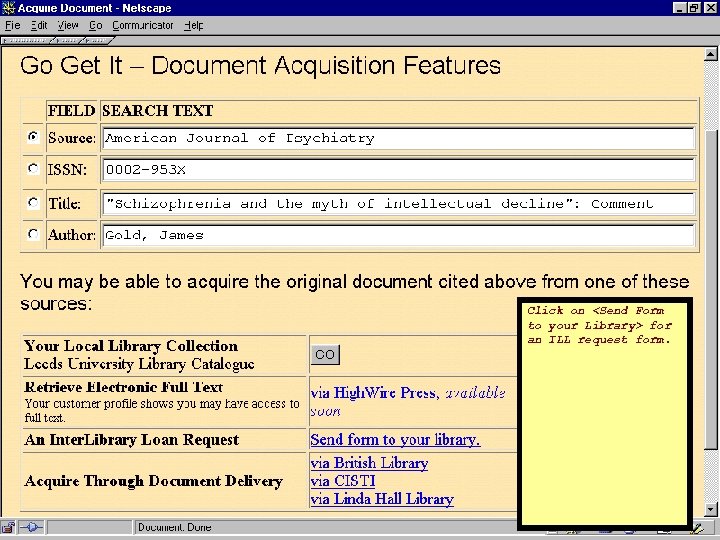Open the Help menu
This screenshot has height=540, width=720.
[x=193, y=25]
